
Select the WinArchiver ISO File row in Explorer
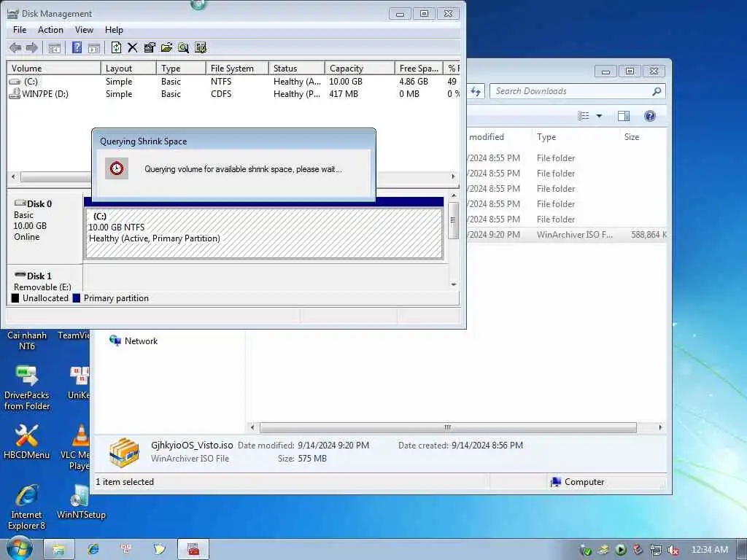tap(567, 235)
